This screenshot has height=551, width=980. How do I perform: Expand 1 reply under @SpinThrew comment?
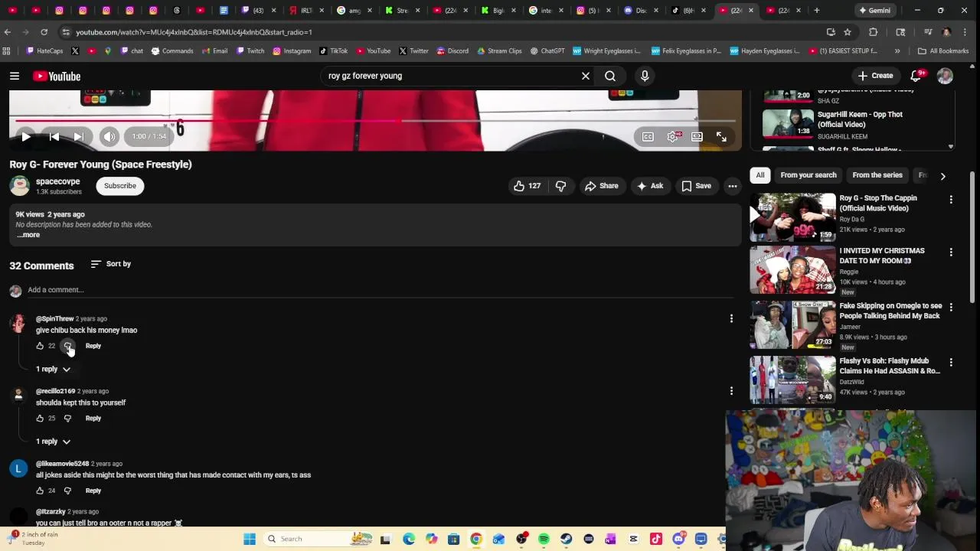[x=53, y=369]
